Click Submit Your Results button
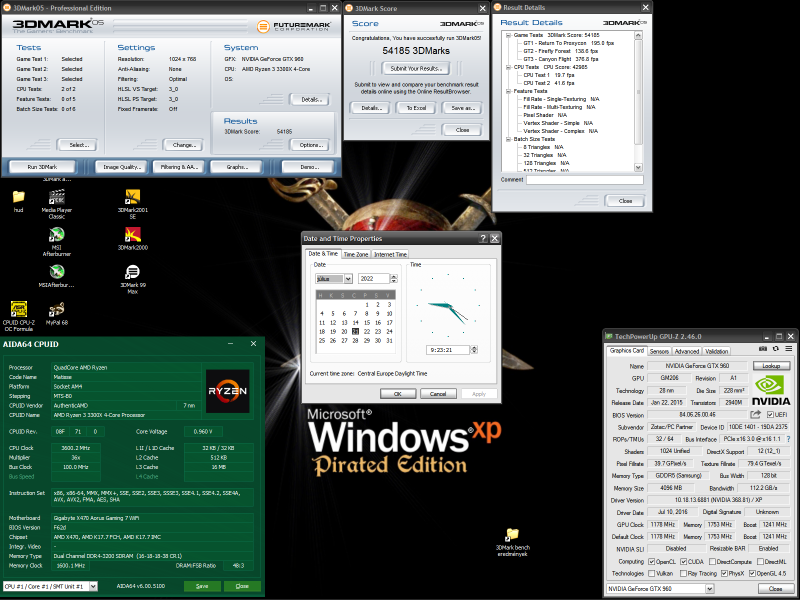 pyautogui.click(x=416, y=68)
